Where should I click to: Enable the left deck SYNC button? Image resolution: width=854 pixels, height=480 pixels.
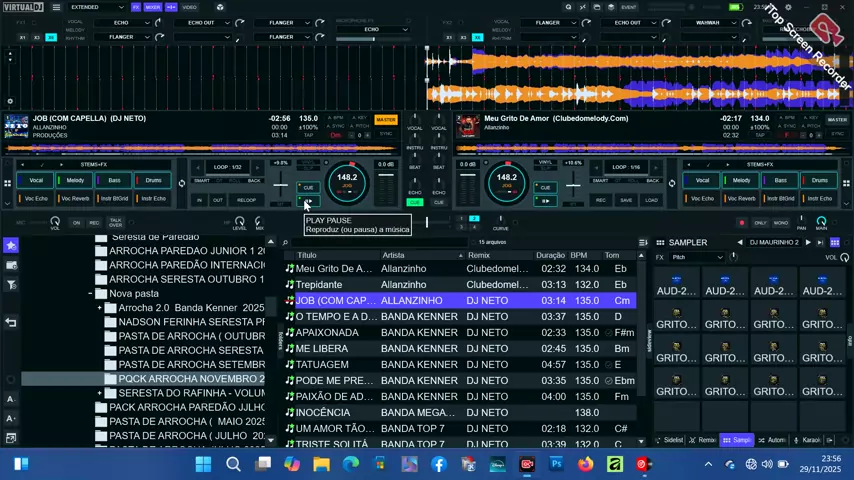[x=386, y=133]
